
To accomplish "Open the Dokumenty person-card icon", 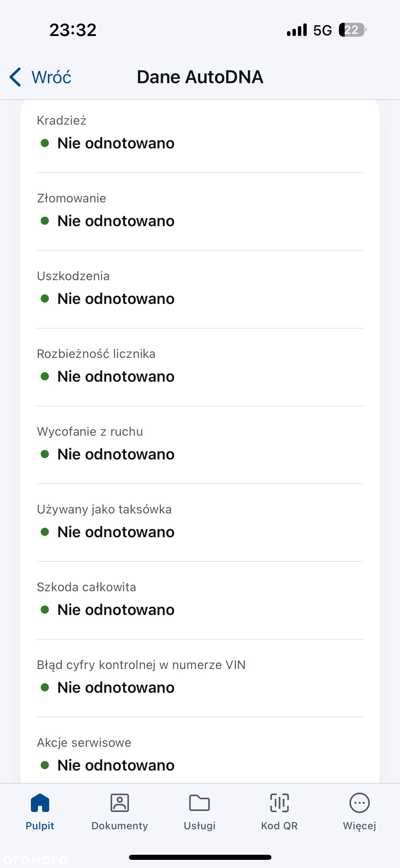I will pyautogui.click(x=120, y=803).
